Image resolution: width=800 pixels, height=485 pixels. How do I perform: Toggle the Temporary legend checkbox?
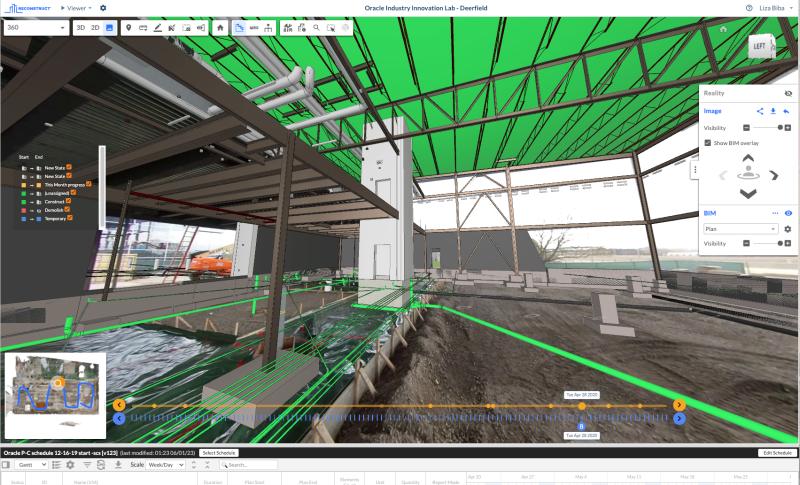70,218
